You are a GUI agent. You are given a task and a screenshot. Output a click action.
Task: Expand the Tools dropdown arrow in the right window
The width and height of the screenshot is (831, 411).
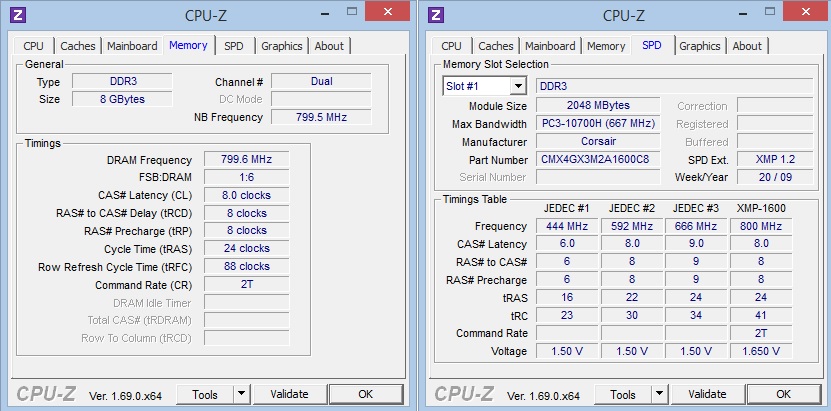(x=659, y=394)
